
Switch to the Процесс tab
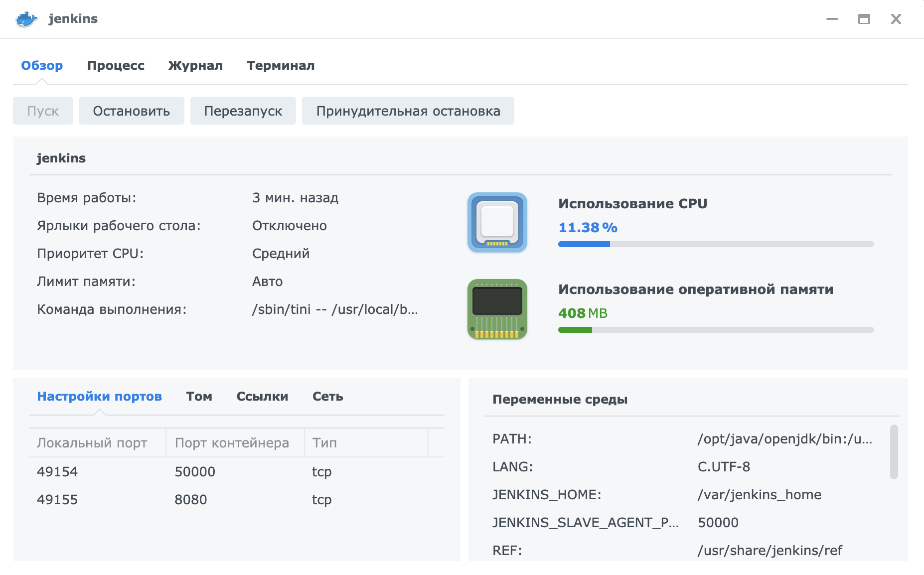(x=116, y=66)
